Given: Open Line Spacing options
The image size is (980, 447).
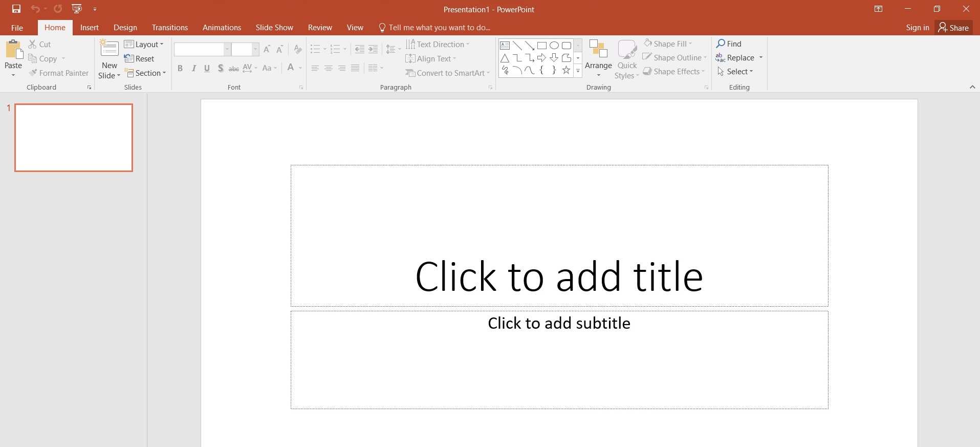Looking at the screenshot, I should pyautogui.click(x=393, y=49).
